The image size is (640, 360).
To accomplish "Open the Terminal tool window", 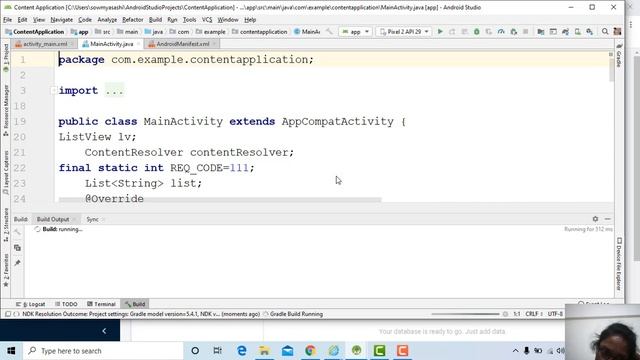I will pos(102,304).
